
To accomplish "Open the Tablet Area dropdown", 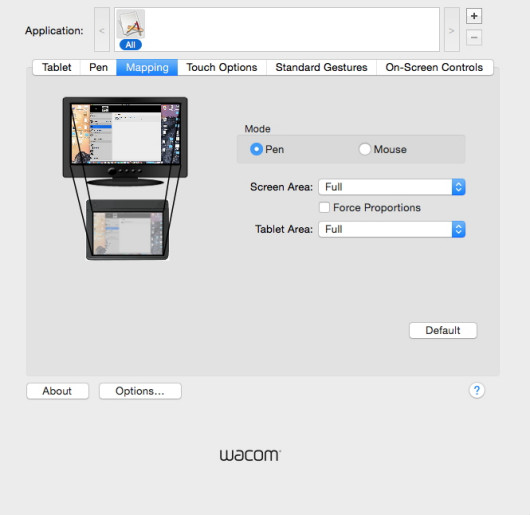I will [x=392, y=229].
